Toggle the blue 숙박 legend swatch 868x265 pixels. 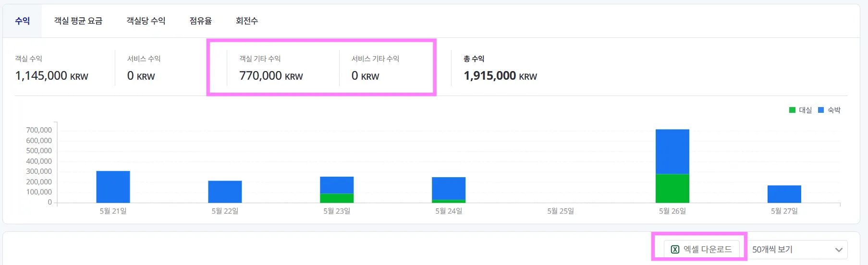pos(821,110)
